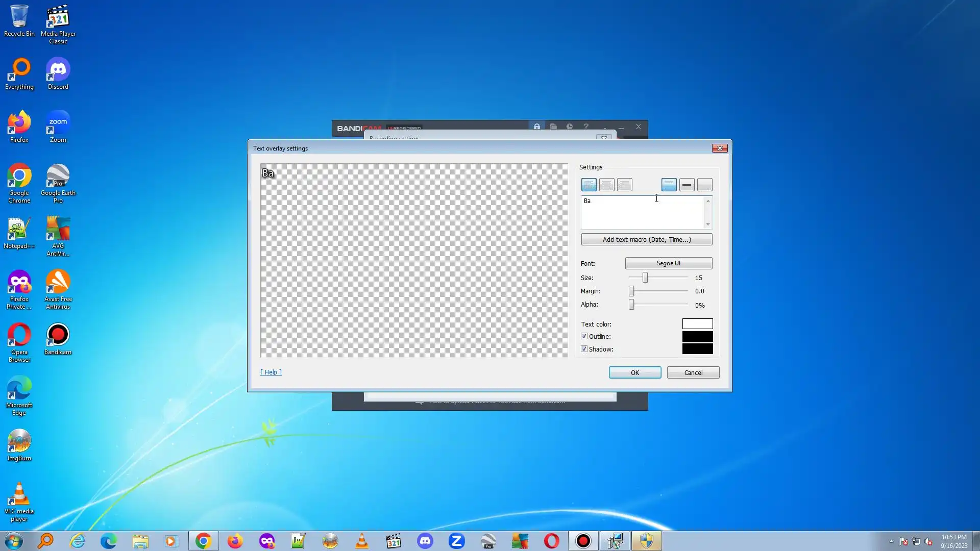Image resolution: width=980 pixels, height=551 pixels.
Task: Select right text alignment icon
Action: 624,185
